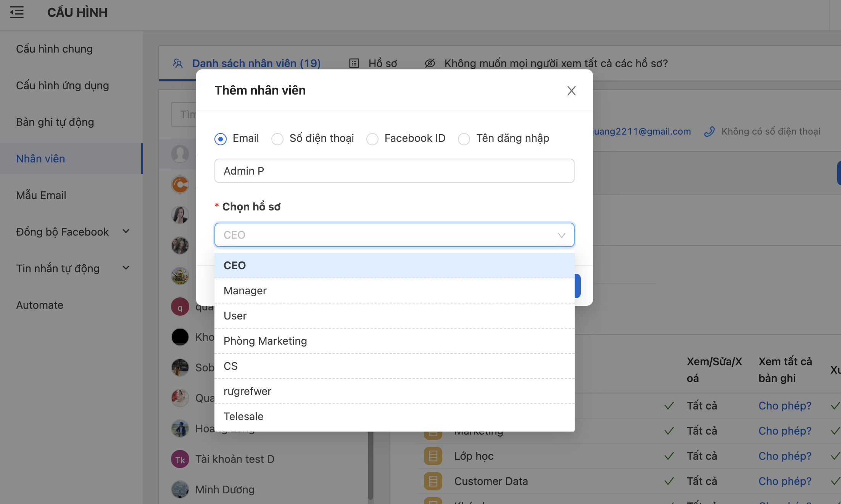Click the Lớp học module icon

[433, 456]
